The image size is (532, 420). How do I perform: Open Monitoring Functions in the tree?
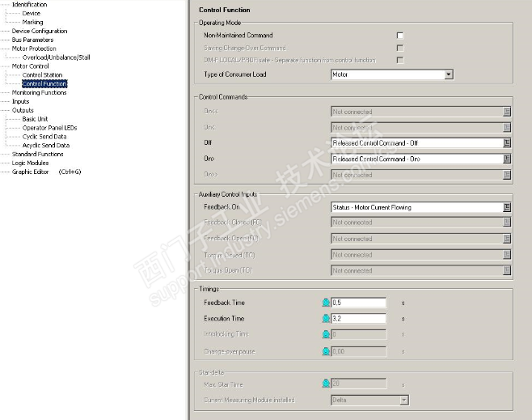point(39,92)
